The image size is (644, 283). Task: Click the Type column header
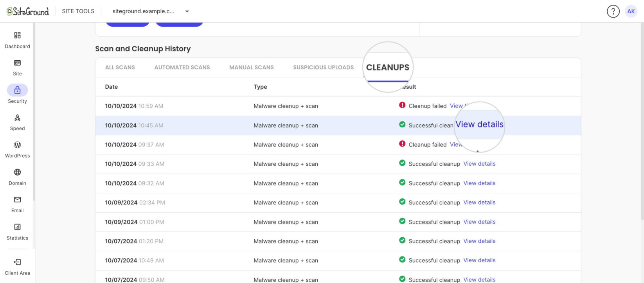(x=260, y=87)
